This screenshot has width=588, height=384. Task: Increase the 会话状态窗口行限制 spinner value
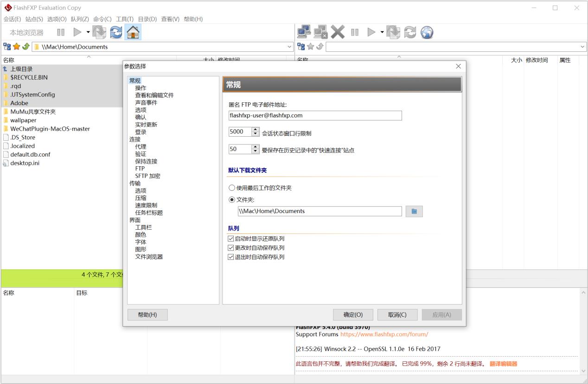point(256,130)
